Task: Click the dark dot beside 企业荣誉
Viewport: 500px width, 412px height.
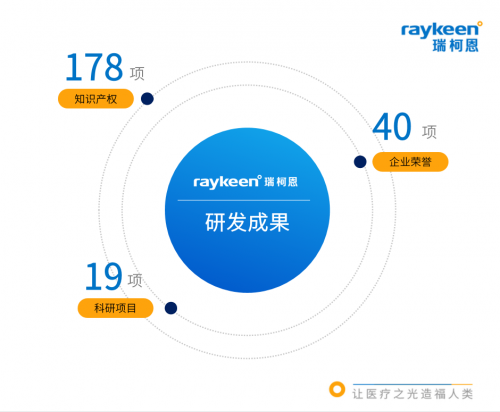Action: point(360,162)
